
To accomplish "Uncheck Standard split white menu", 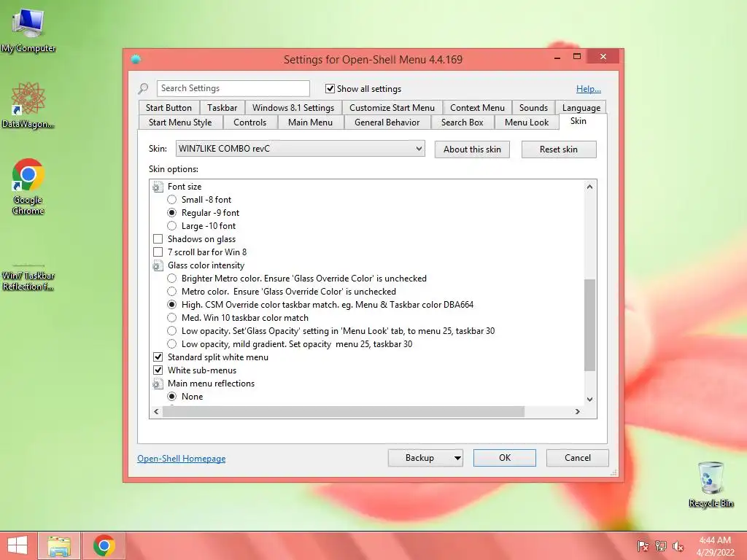I will [158, 357].
